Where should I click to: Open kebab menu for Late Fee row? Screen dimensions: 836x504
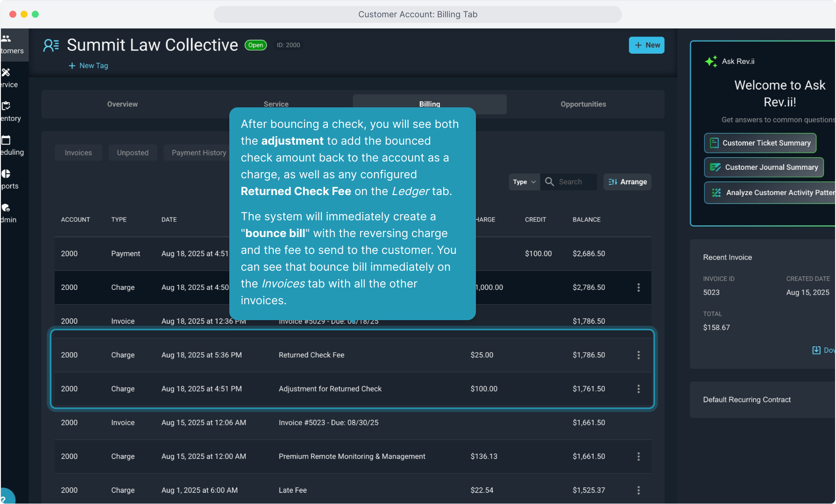[638, 490]
